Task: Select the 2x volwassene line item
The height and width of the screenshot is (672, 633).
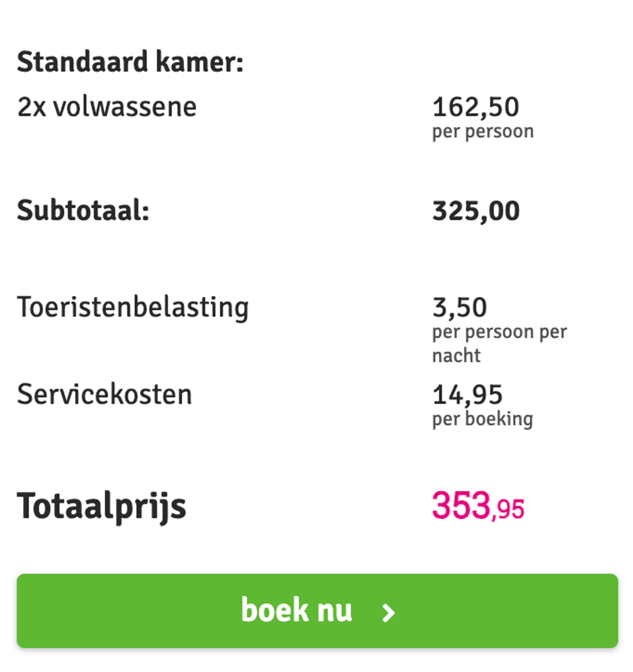Action: pos(107,107)
